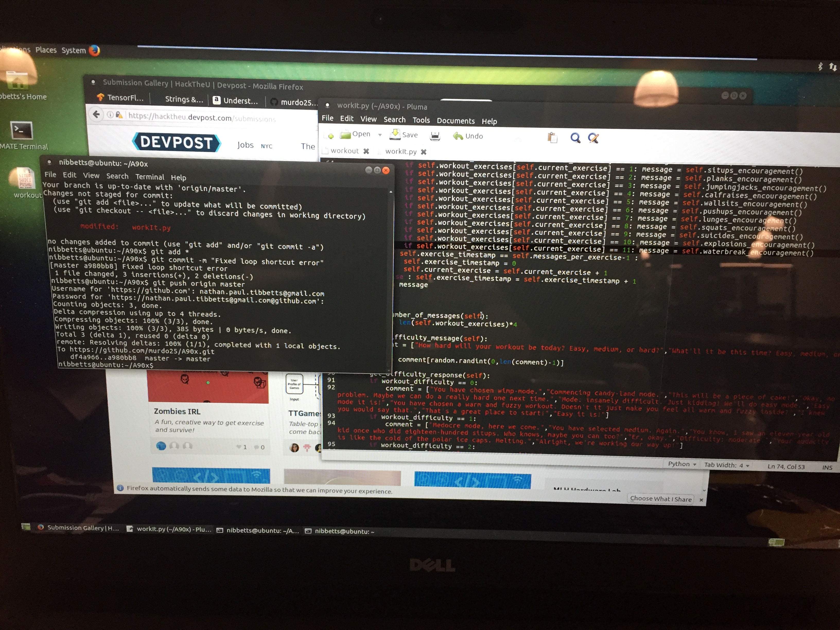Open the Tab Width dropdown

[726, 465]
